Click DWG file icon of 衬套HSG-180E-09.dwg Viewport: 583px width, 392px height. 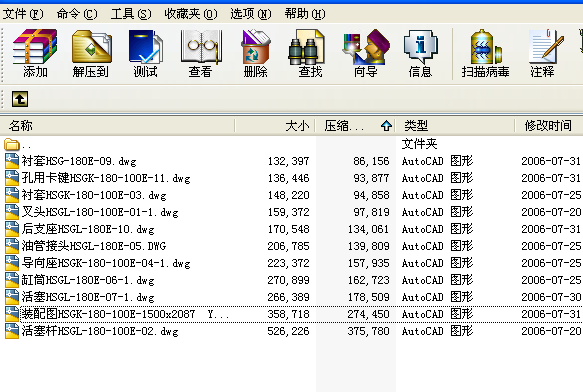click(x=12, y=161)
